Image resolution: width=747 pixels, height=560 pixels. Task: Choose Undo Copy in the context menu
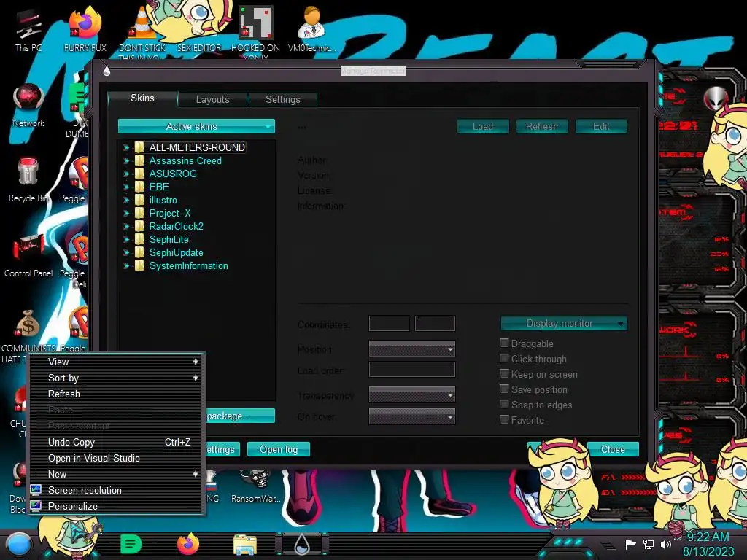coord(117,443)
